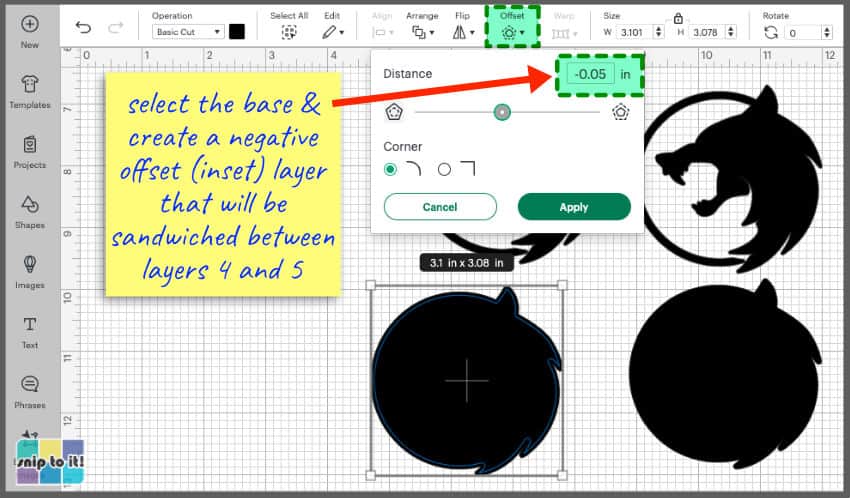
Task: Click the Rotate value stepper arrows
Action: (x=827, y=33)
